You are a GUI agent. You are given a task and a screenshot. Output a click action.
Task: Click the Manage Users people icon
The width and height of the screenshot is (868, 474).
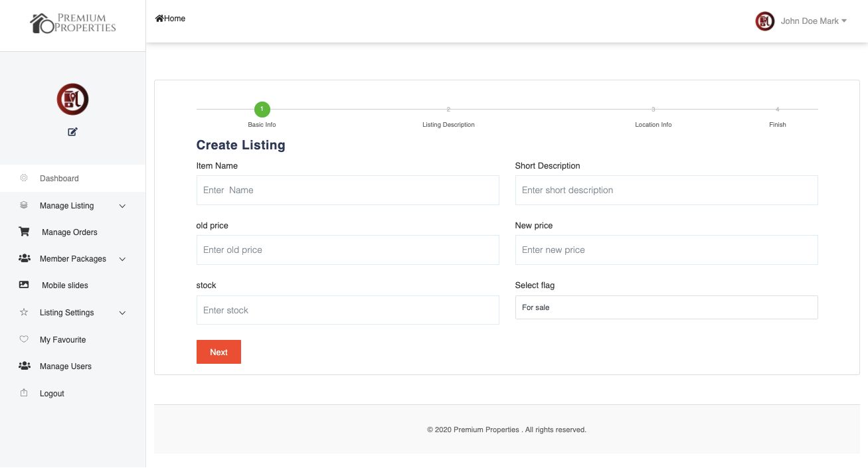pyautogui.click(x=24, y=366)
